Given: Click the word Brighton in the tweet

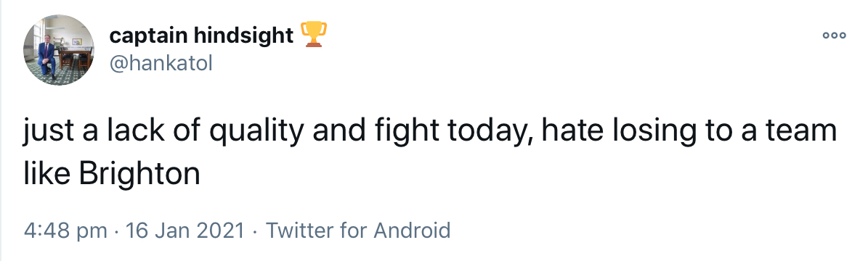Looking at the screenshot, I should (x=139, y=174).
